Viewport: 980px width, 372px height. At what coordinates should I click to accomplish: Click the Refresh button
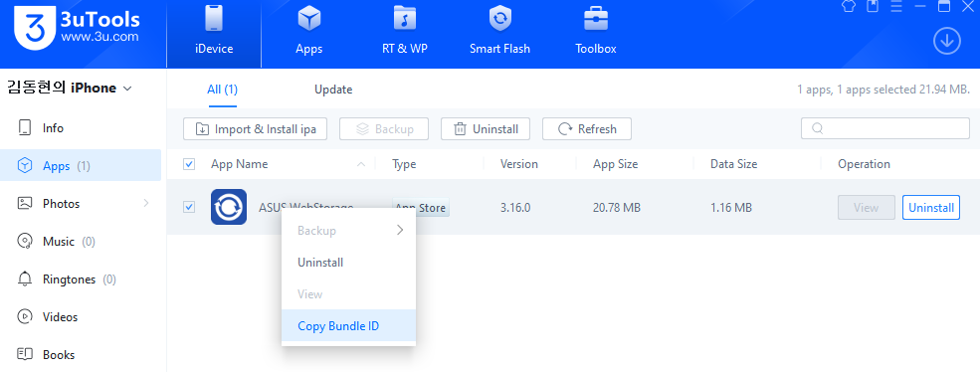(x=587, y=128)
